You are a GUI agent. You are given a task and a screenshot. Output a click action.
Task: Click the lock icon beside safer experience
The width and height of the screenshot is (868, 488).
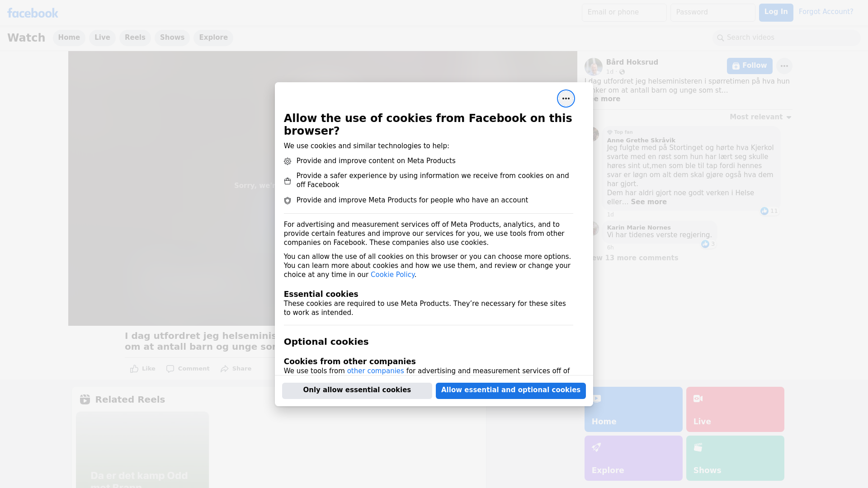(288, 181)
